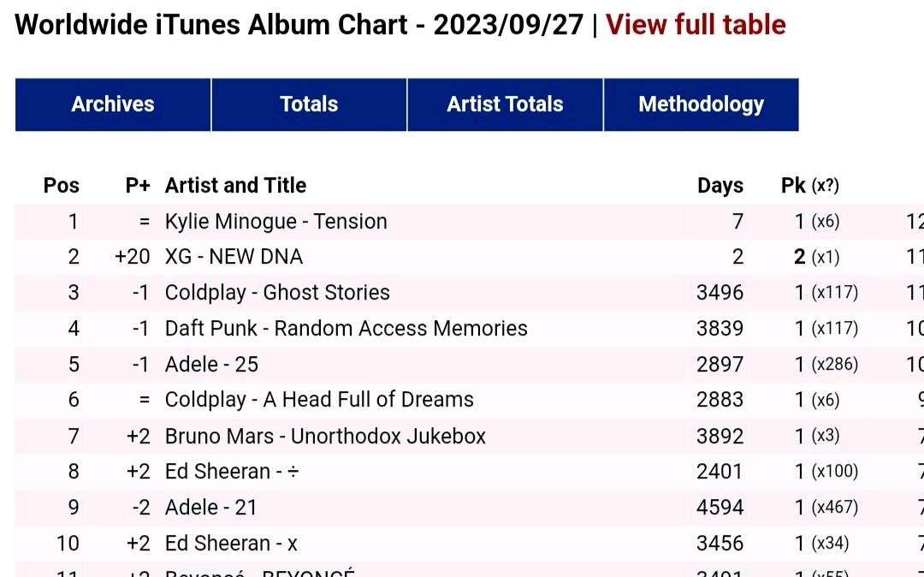Viewport: 924px width, 577px height.
Task: Sort by the Days column header
Action: click(x=720, y=185)
